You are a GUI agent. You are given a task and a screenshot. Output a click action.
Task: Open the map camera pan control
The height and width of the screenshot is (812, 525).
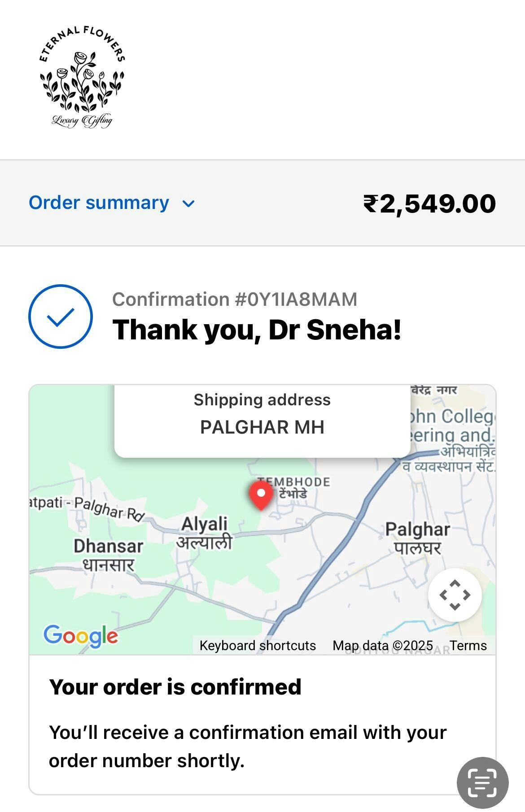pos(455,595)
